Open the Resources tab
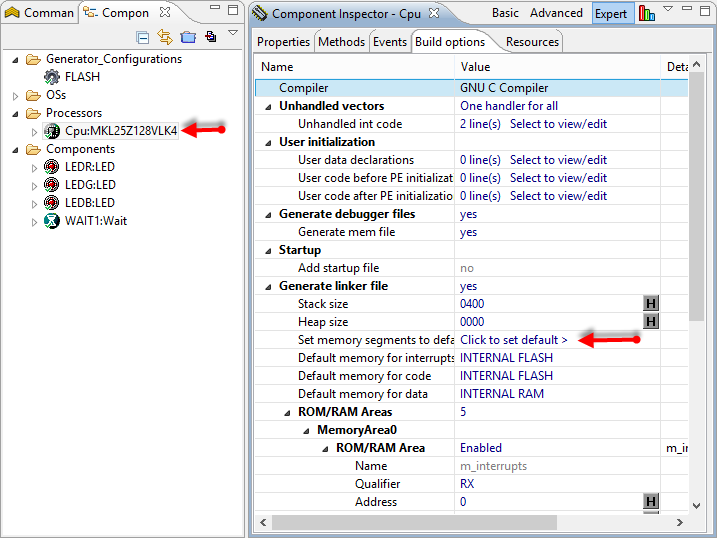Image resolution: width=717 pixels, height=538 pixels. click(532, 42)
